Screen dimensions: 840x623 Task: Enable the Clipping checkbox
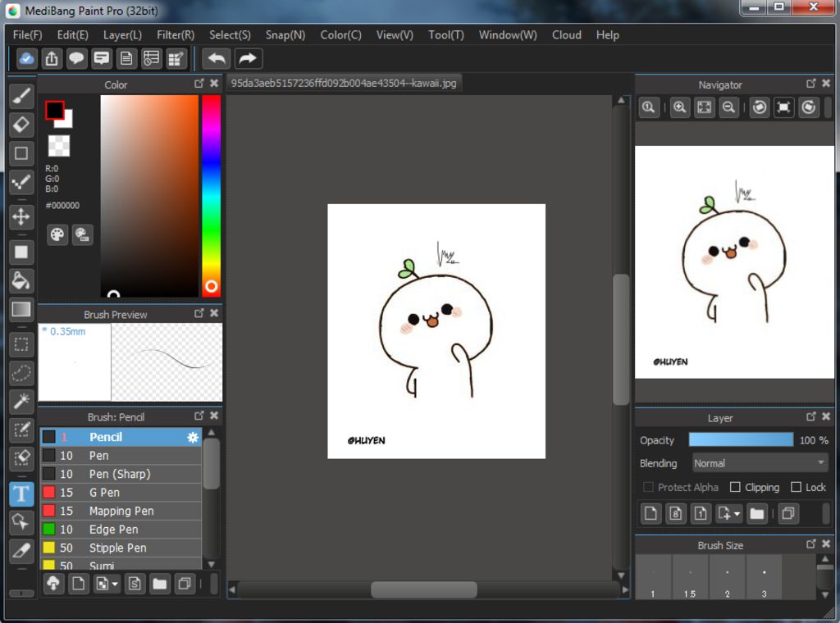coord(735,487)
